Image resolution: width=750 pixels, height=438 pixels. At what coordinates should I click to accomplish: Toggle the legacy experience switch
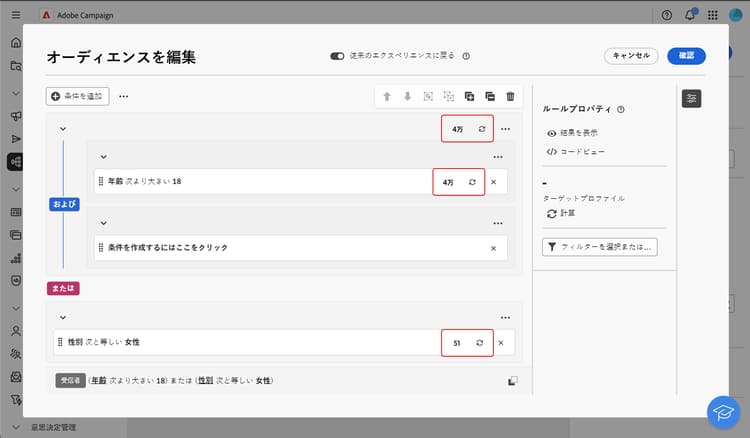point(337,56)
